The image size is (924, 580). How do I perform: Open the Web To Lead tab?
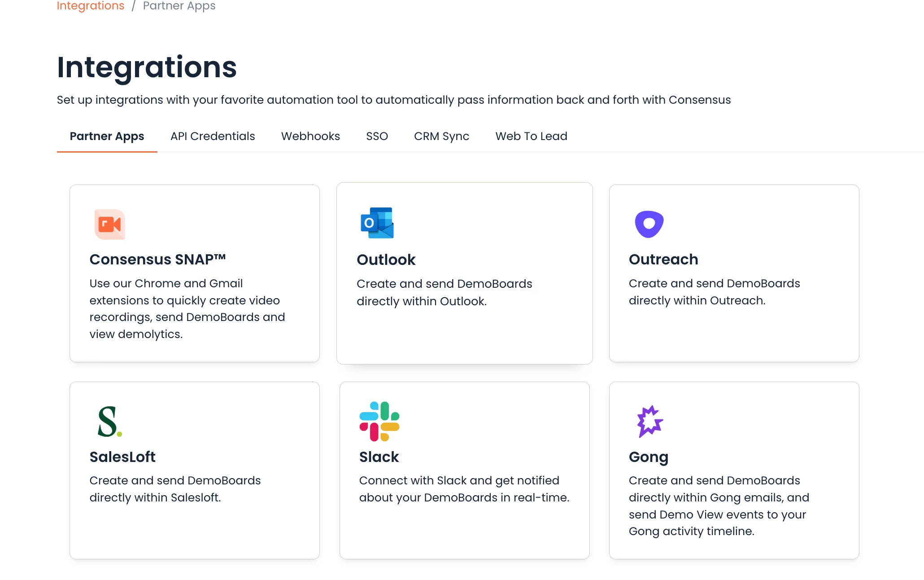tap(531, 136)
